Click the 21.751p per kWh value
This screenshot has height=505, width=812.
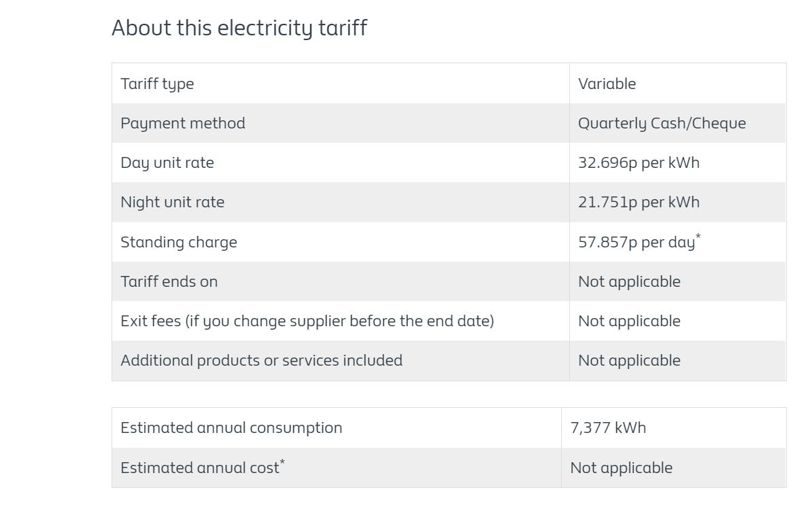pos(639,202)
